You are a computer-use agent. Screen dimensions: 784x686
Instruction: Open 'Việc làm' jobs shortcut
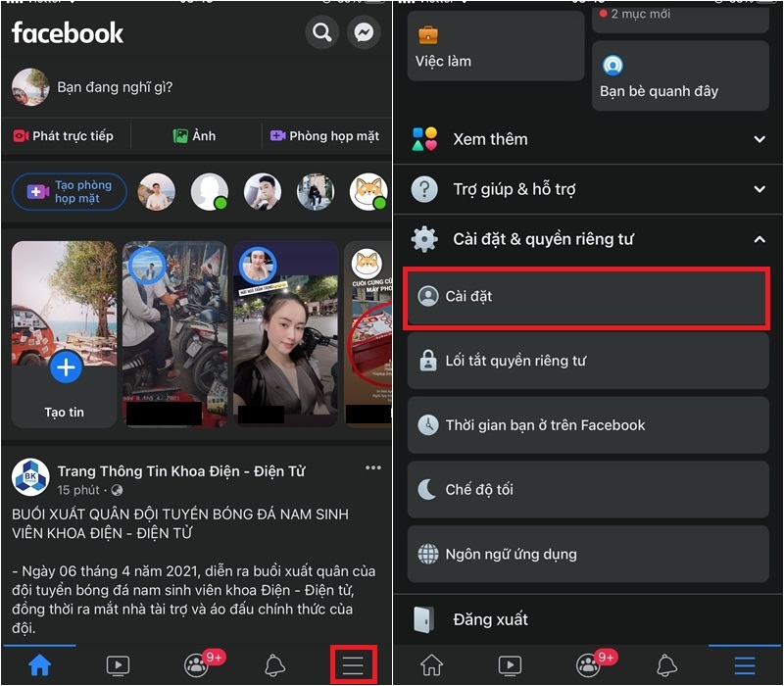pos(496,46)
